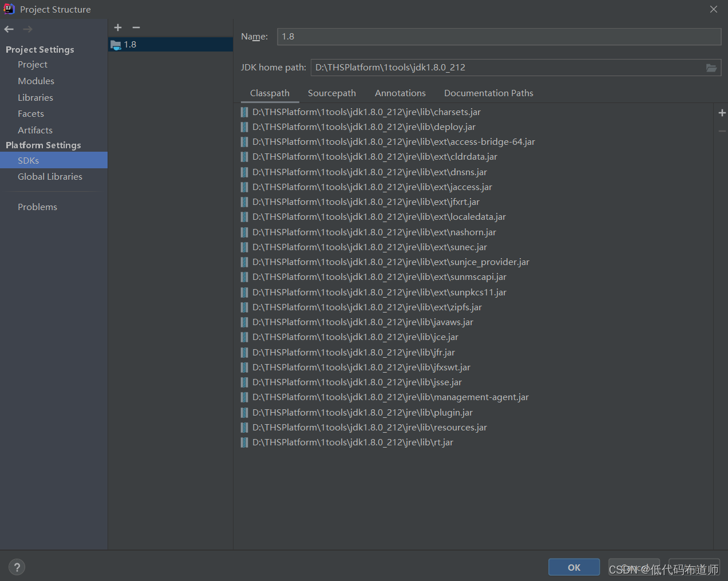Select SDKs under Platform Settings
Image resolution: width=728 pixels, height=581 pixels.
(54, 160)
